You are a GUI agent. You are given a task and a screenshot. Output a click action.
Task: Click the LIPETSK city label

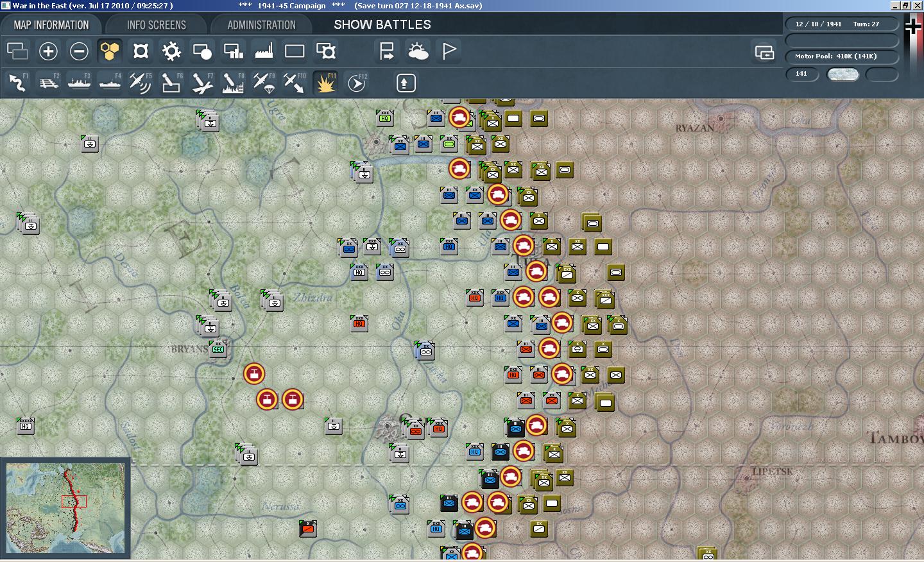pyautogui.click(x=773, y=472)
